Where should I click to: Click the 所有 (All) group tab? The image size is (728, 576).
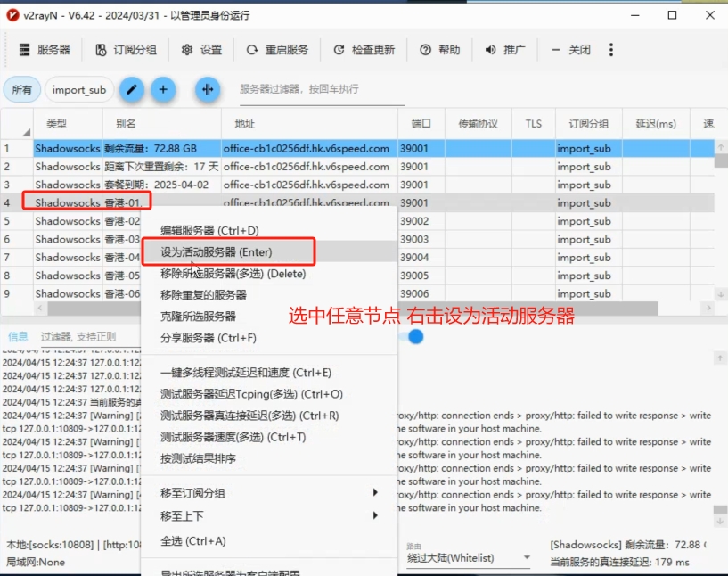tap(21, 89)
